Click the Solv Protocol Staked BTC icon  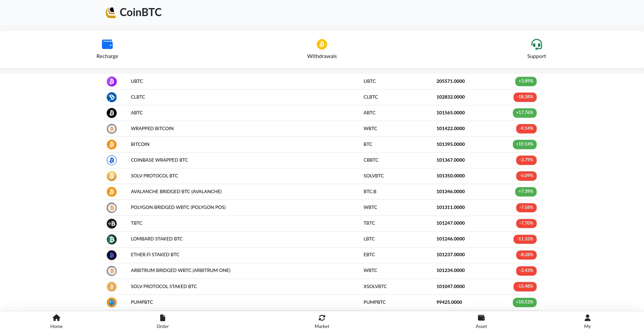pos(112,287)
